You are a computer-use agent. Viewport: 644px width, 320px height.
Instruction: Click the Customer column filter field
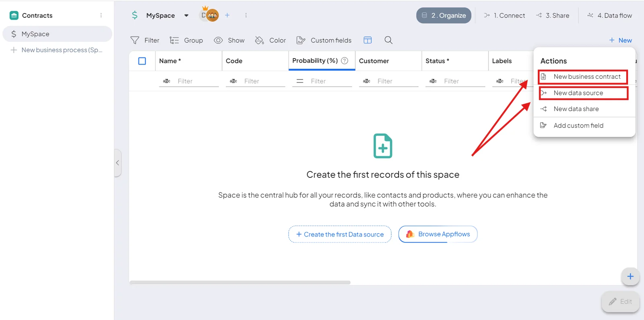pyautogui.click(x=398, y=81)
